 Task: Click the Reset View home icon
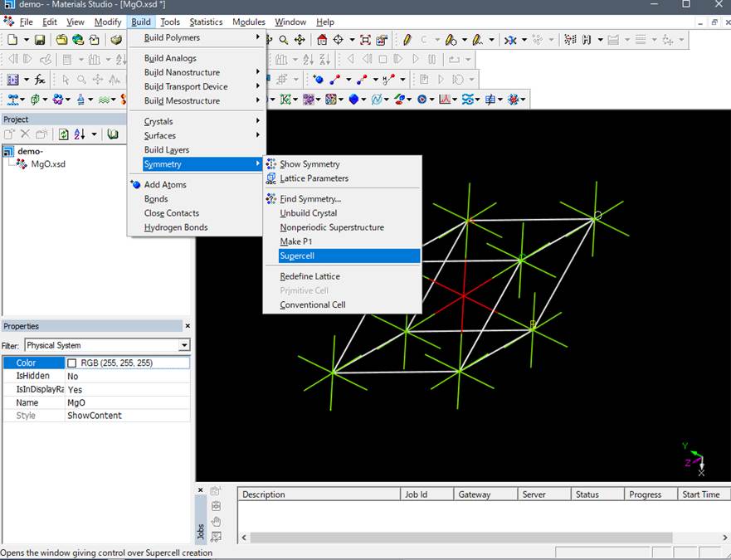coord(322,40)
